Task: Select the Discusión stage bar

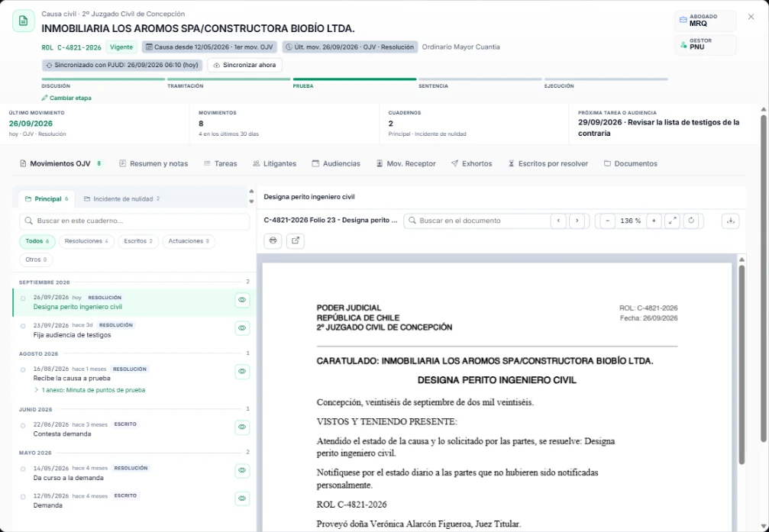Action: click(x=103, y=79)
